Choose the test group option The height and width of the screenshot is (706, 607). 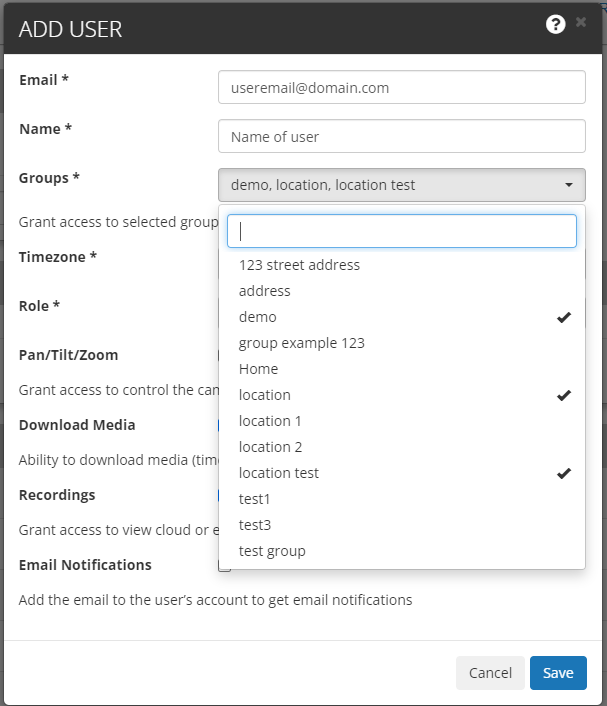[x=272, y=551]
